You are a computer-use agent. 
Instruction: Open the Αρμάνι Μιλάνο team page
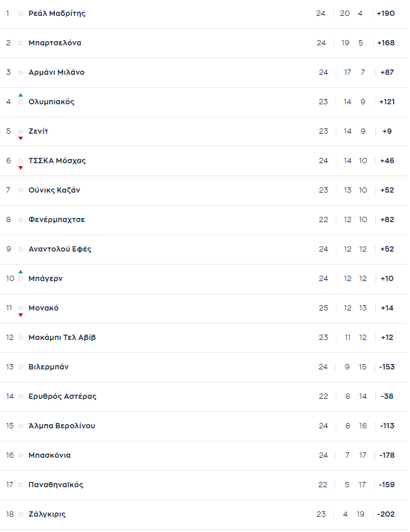pyautogui.click(x=57, y=72)
